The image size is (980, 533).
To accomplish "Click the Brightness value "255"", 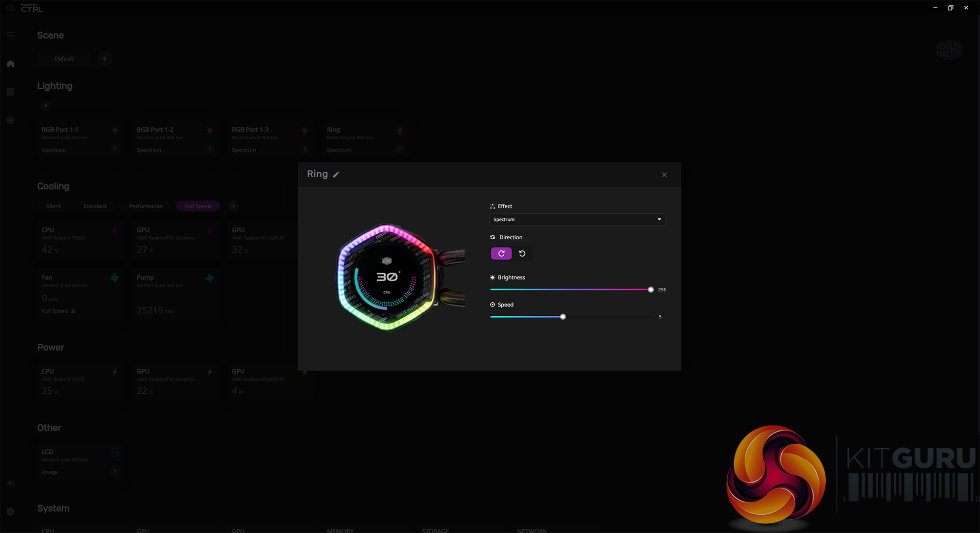I will click(x=662, y=290).
